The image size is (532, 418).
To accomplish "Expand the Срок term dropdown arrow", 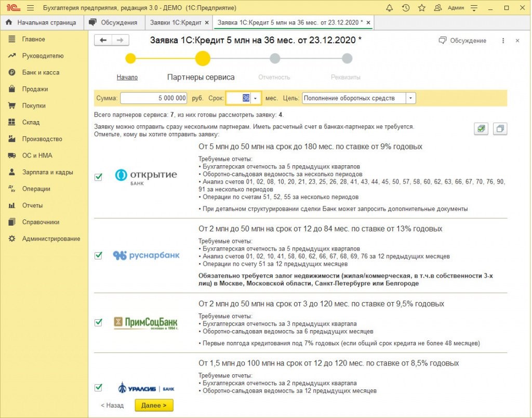I will (x=256, y=98).
